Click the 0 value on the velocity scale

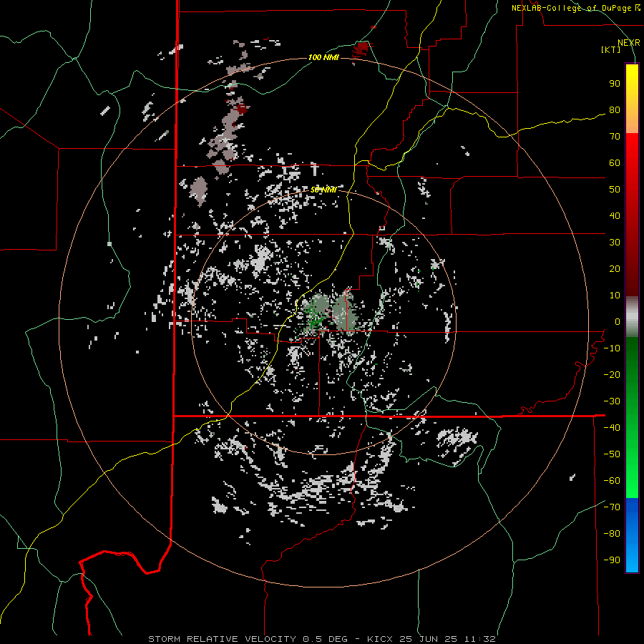click(x=618, y=322)
